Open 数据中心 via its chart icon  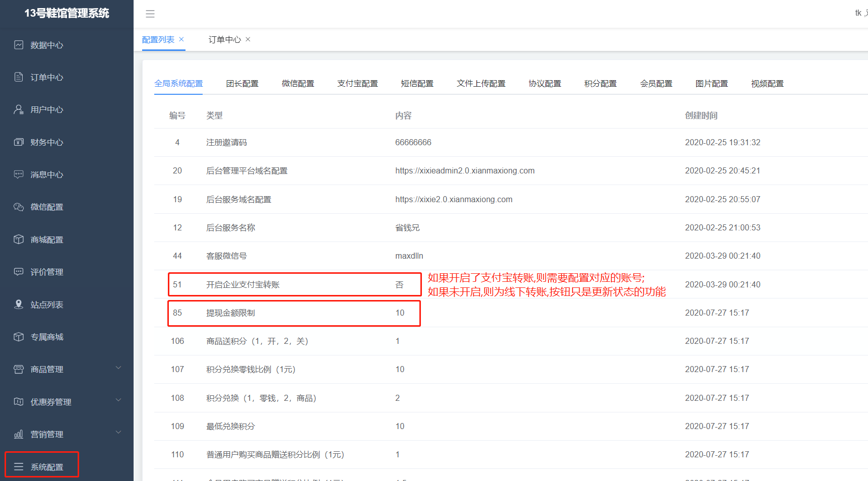pyautogui.click(x=19, y=45)
